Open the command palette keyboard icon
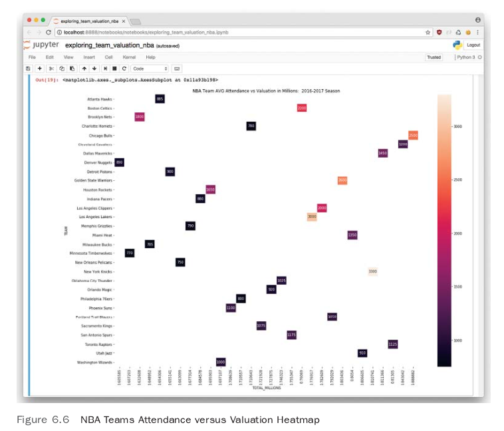 (177, 69)
